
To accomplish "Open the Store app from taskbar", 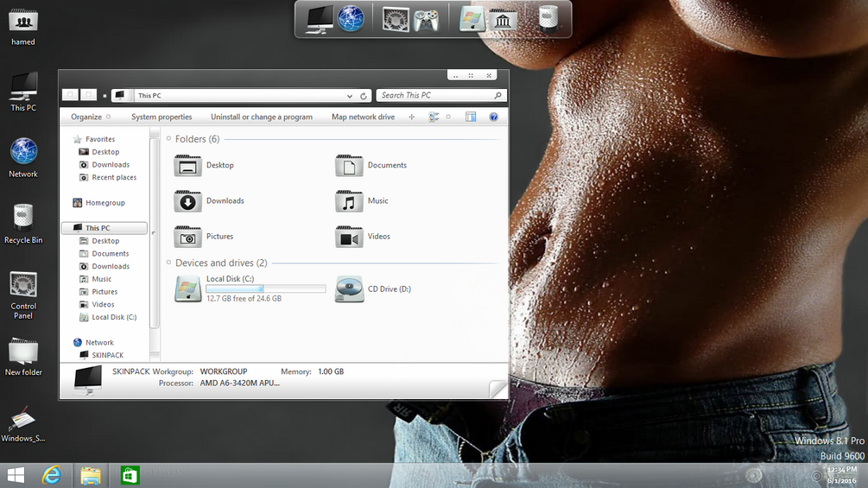I will [x=130, y=475].
